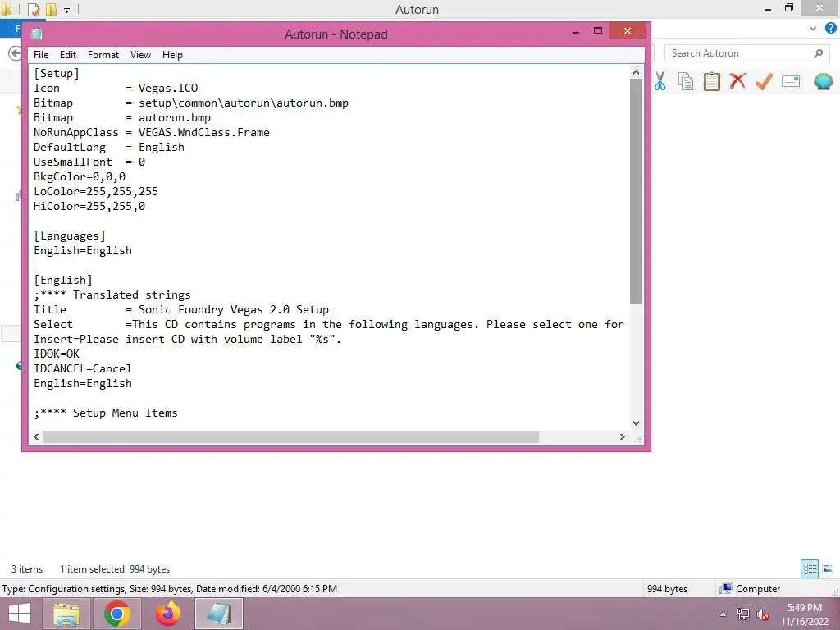This screenshot has width=840, height=630.
Task: Switch Explorer to details view
Action: (x=810, y=568)
